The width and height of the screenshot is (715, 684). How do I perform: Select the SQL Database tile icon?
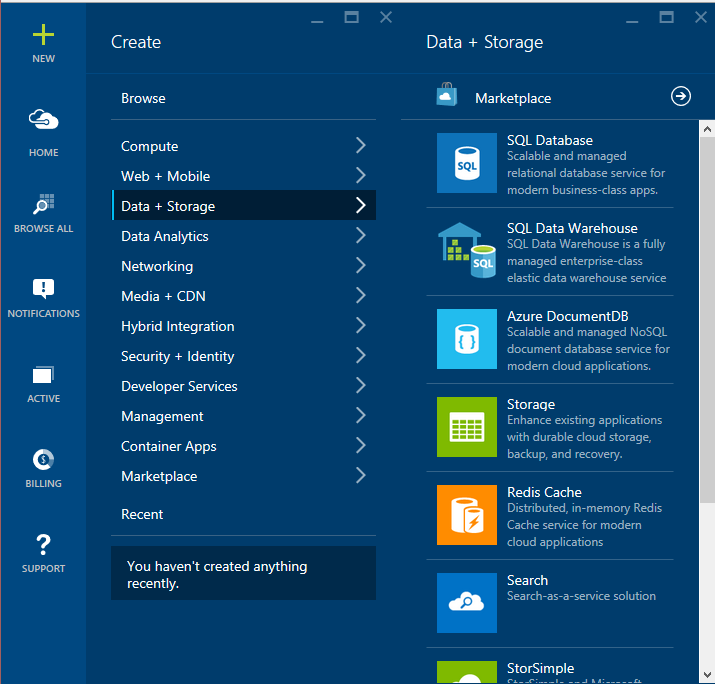pyautogui.click(x=466, y=163)
